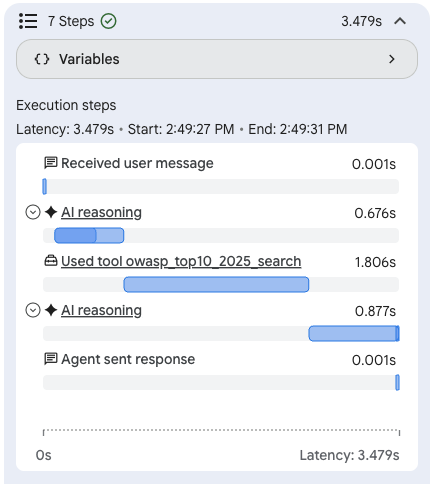Click the Received user message chat icon
This screenshot has width=435, height=484.
[51, 163]
